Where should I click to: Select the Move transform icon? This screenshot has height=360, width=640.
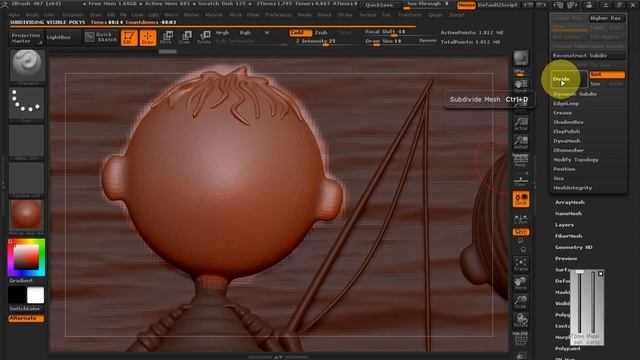pyautogui.click(x=166, y=38)
